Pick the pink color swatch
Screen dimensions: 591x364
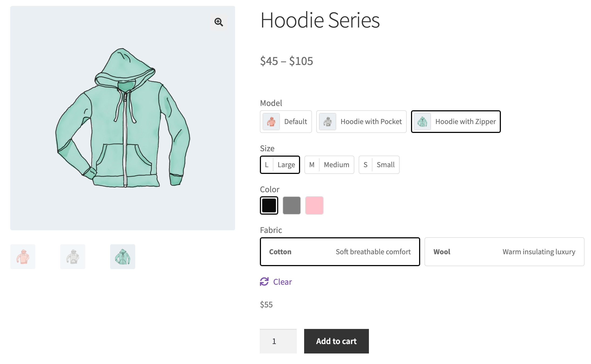tap(314, 205)
